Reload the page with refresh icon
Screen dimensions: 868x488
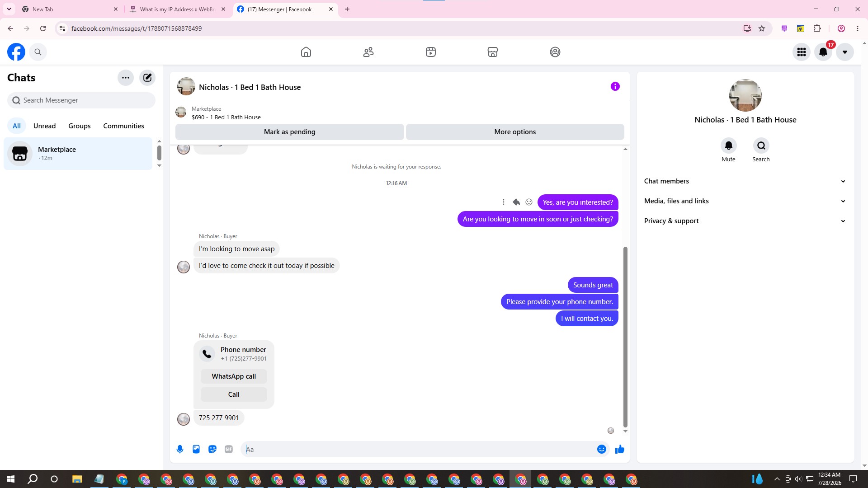click(x=43, y=28)
